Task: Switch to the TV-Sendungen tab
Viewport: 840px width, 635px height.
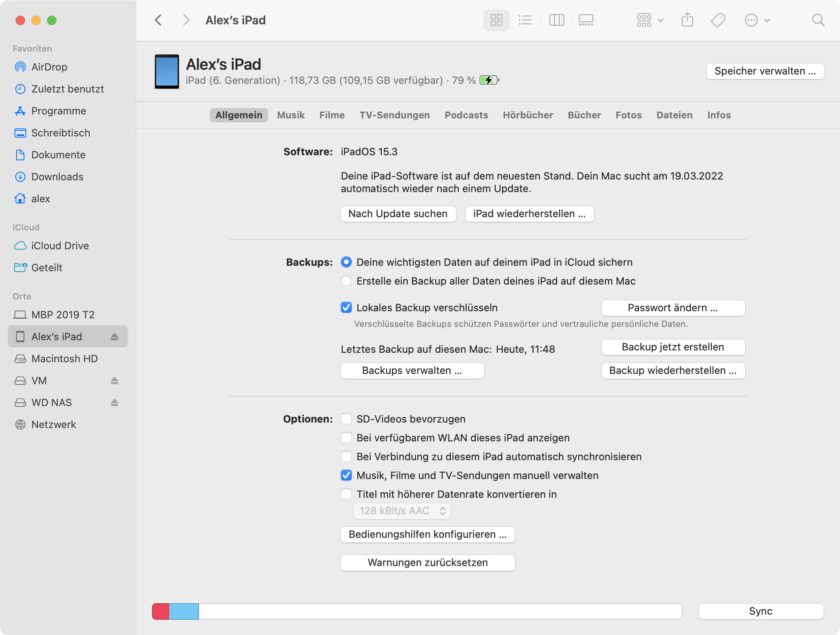Action: (x=395, y=115)
